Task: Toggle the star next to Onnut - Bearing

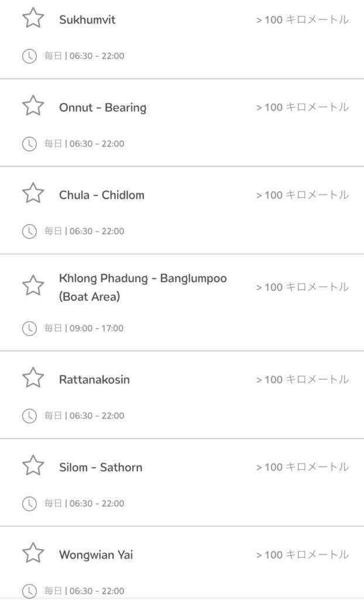Action: click(x=33, y=106)
